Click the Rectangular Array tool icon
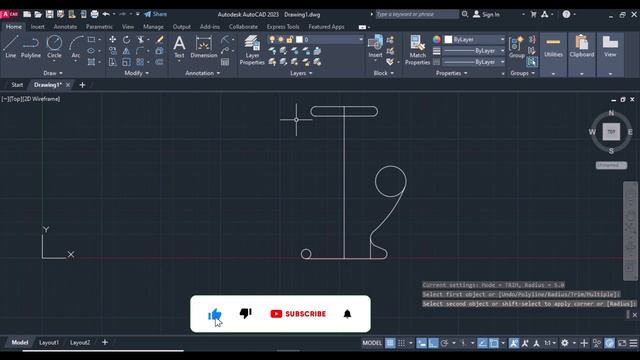640x360 pixels. tap(140, 62)
